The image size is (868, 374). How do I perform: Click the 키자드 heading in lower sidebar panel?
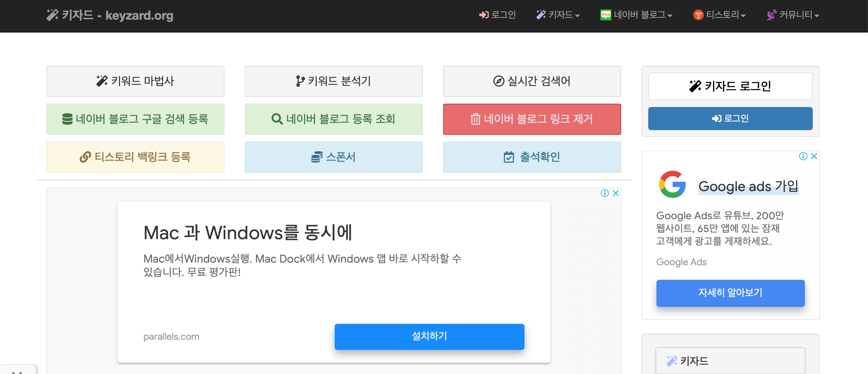pyautogui.click(x=730, y=361)
